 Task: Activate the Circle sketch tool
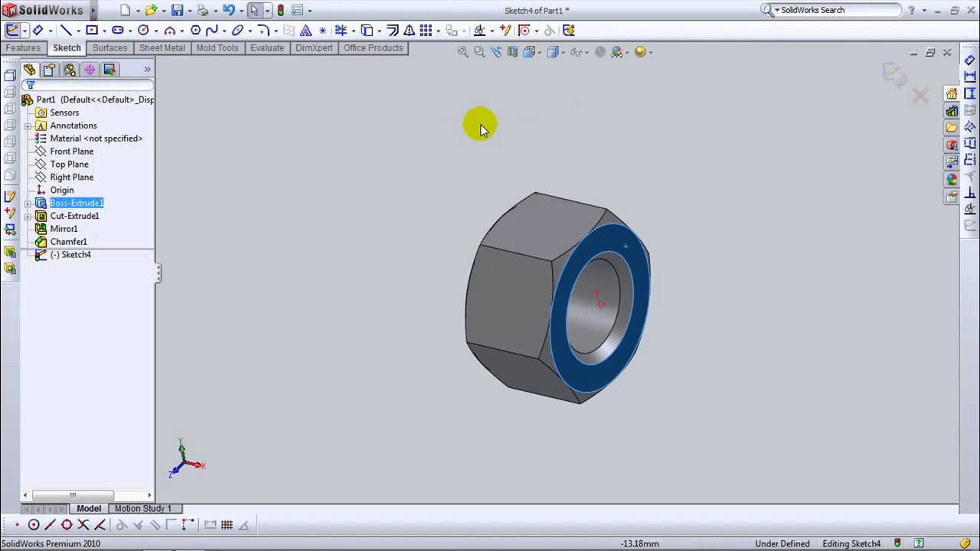(142, 31)
